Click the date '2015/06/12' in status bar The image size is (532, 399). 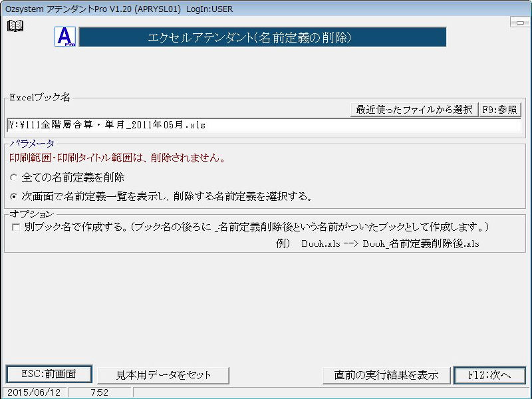pyautogui.click(x=34, y=392)
